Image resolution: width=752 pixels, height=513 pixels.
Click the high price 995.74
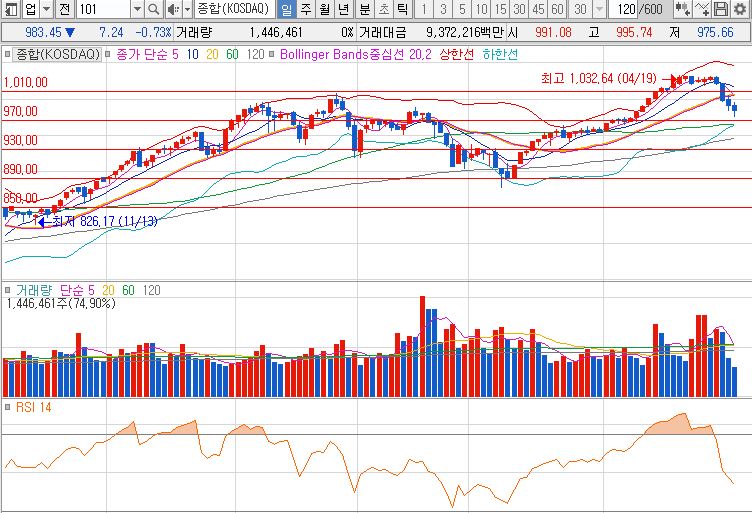[x=634, y=32]
